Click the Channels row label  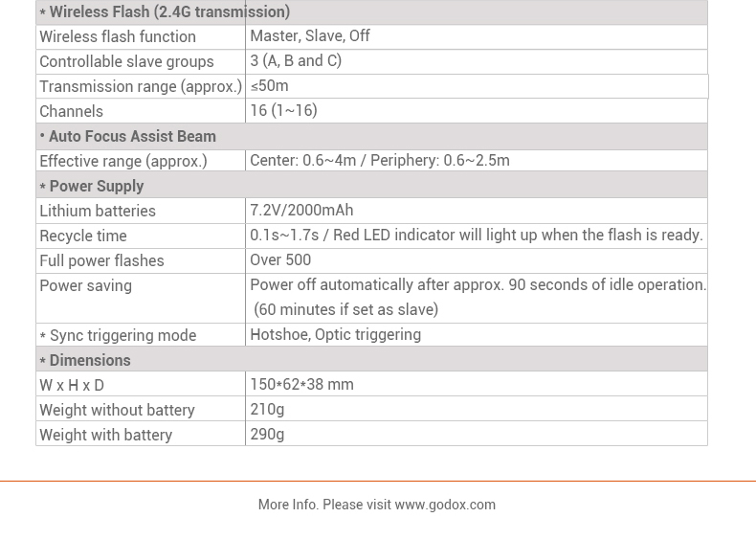coord(71,112)
